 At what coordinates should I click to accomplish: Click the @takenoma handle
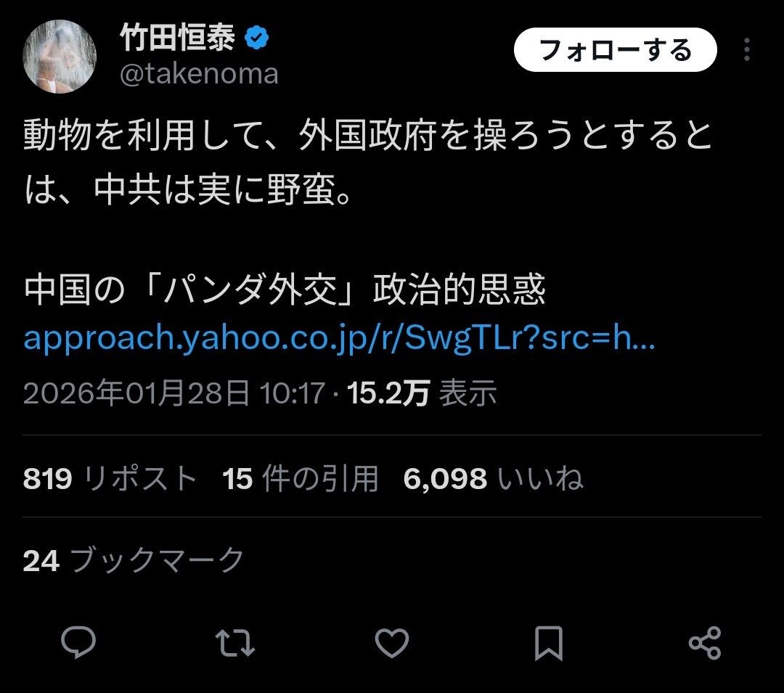(x=199, y=75)
